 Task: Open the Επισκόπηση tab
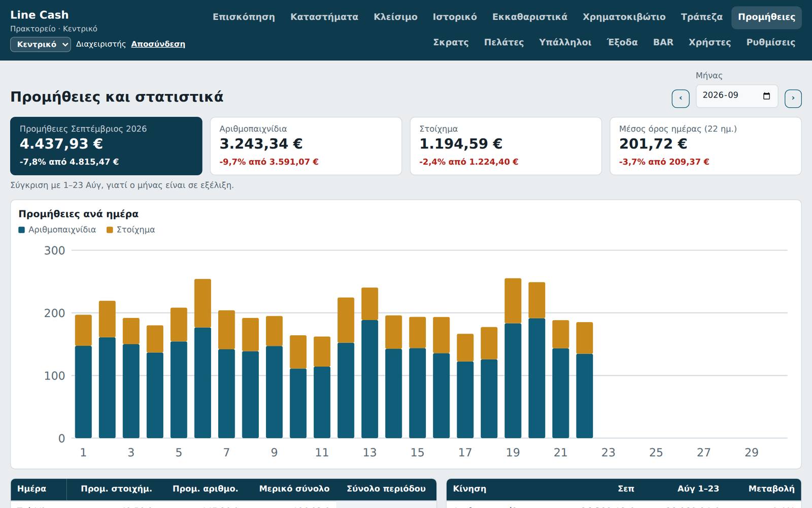pos(244,17)
